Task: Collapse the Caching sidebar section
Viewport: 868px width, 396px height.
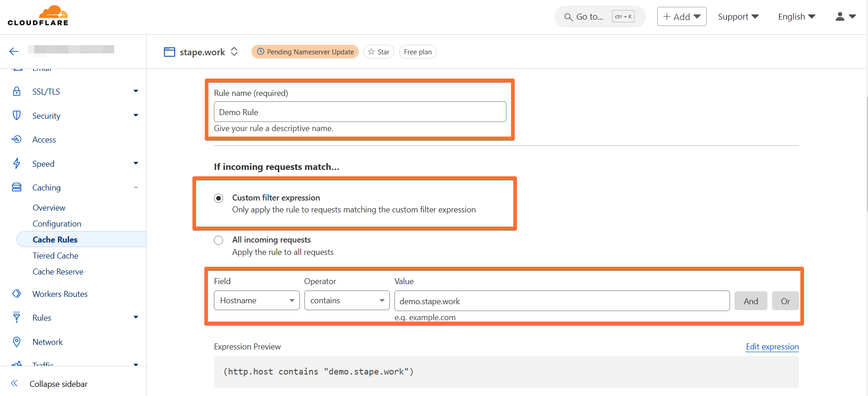Action: click(x=136, y=187)
